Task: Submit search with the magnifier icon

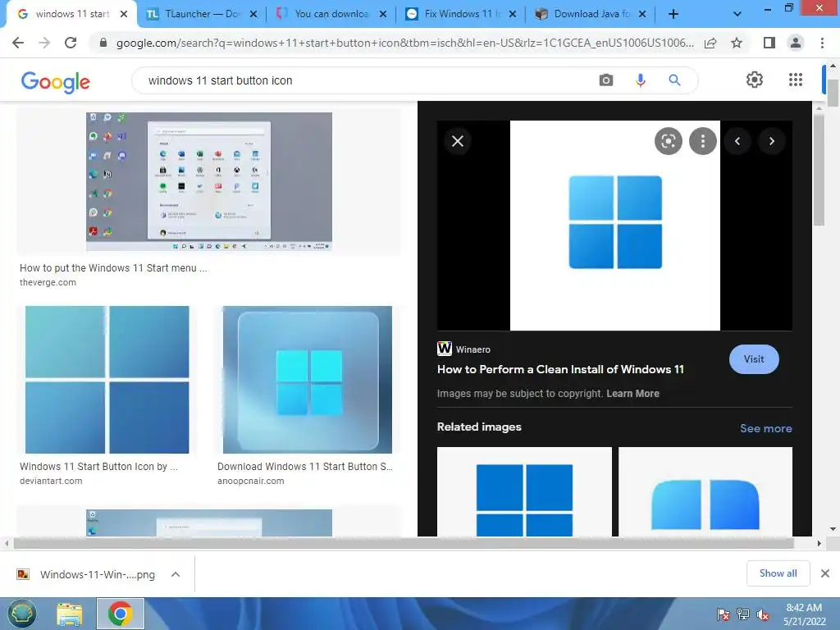Action: 674,80
